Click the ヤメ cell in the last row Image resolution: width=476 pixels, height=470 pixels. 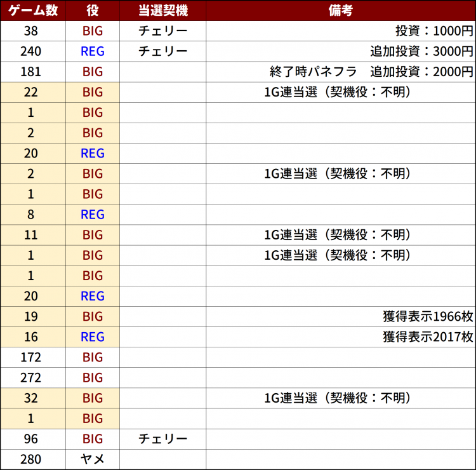(x=93, y=459)
